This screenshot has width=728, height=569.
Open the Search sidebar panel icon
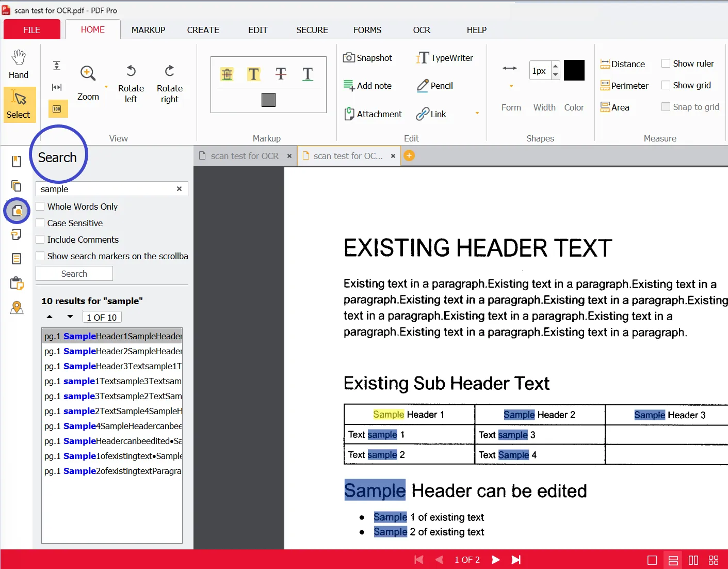17,211
